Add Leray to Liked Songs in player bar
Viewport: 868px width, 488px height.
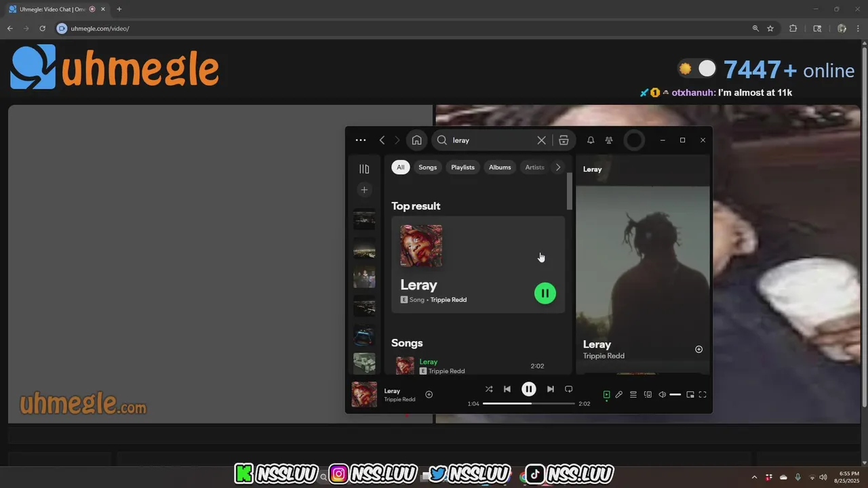pyautogui.click(x=429, y=394)
